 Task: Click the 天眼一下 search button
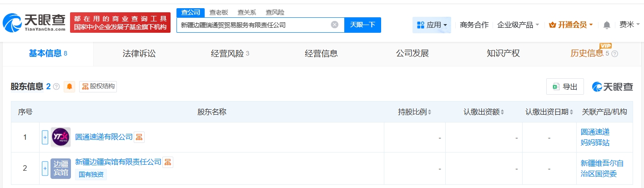pos(362,25)
